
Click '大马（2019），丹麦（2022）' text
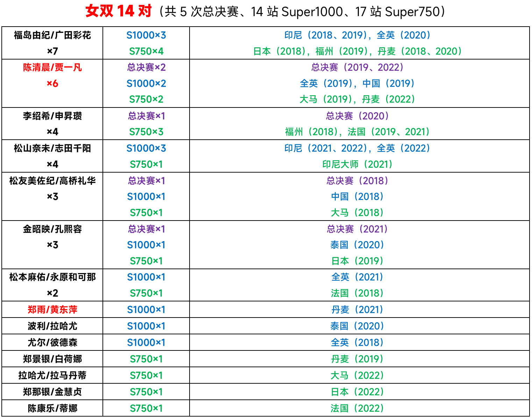[357, 99]
